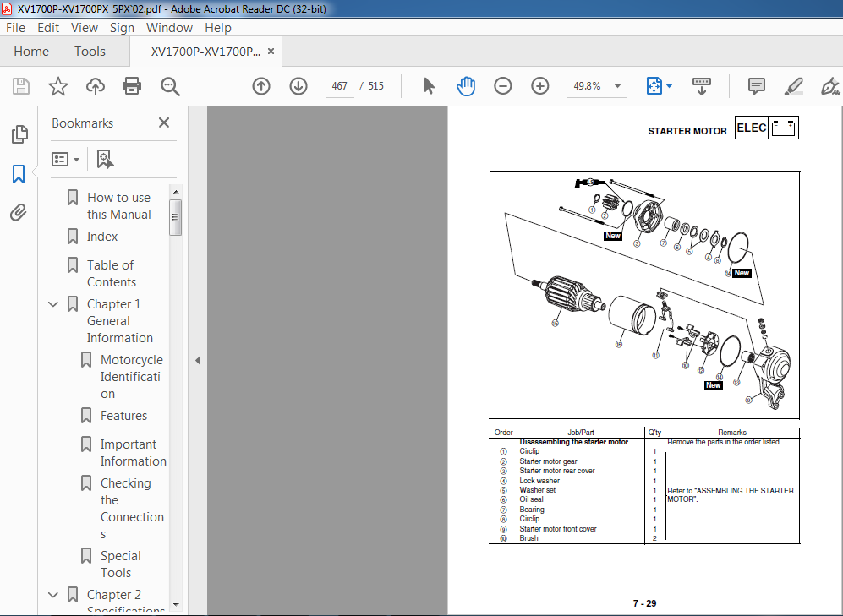The height and width of the screenshot is (616, 843).
Task: Click the page number field showing 467
Action: click(x=340, y=86)
